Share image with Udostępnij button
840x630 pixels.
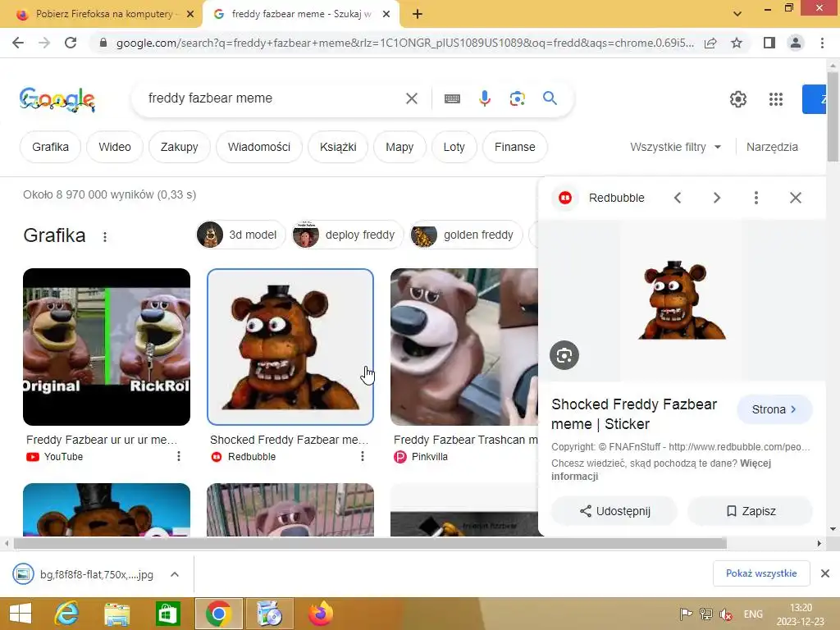point(614,511)
